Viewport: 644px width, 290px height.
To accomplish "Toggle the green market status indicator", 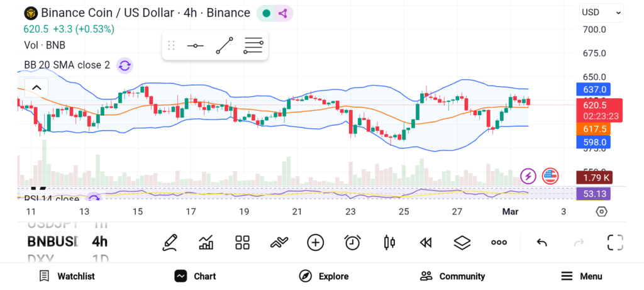I will (x=267, y=13).
